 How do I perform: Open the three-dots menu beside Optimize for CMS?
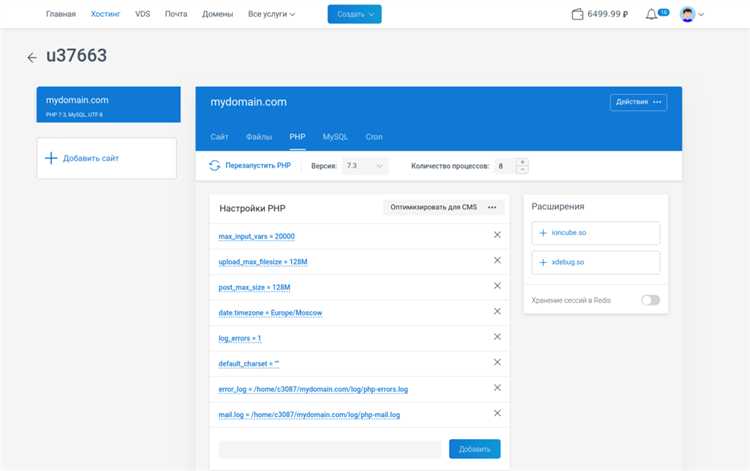click(x=492, y=208)
